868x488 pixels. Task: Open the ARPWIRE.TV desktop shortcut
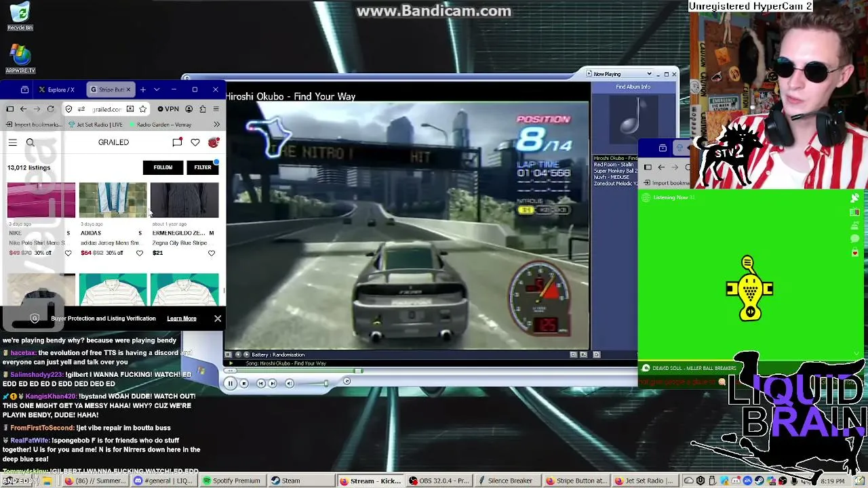point(20,60)
